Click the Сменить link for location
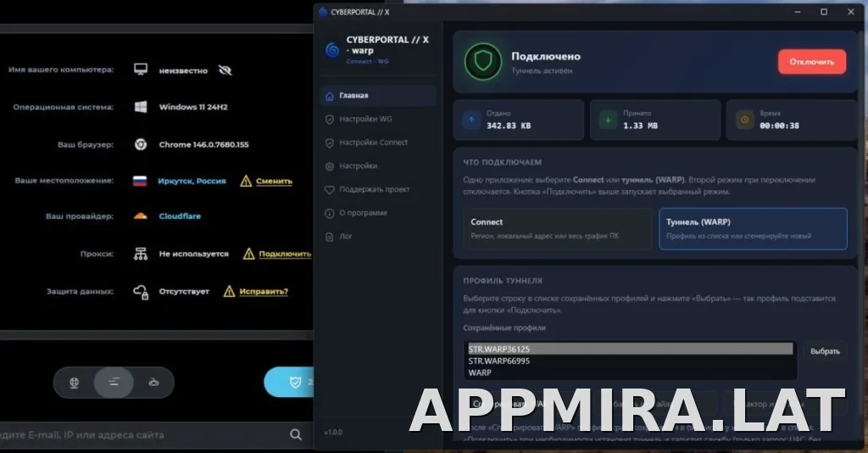Viewport: 868px width, 453px height. coord(274,181)
